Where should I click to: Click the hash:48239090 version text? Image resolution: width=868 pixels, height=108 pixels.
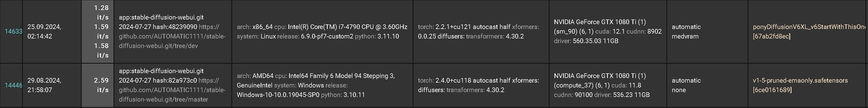tap(175, 27)
